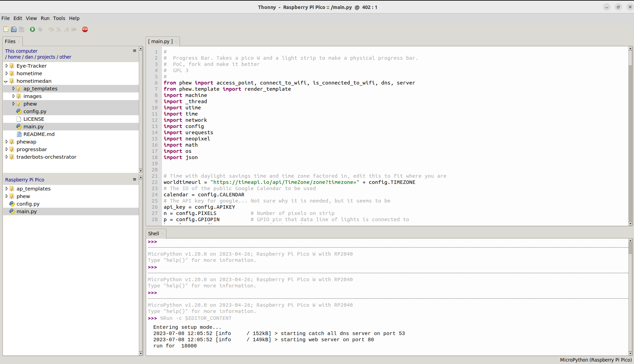Expand the phewap folder
Screen dimensions: 634x364
click(x=7, y=141)
